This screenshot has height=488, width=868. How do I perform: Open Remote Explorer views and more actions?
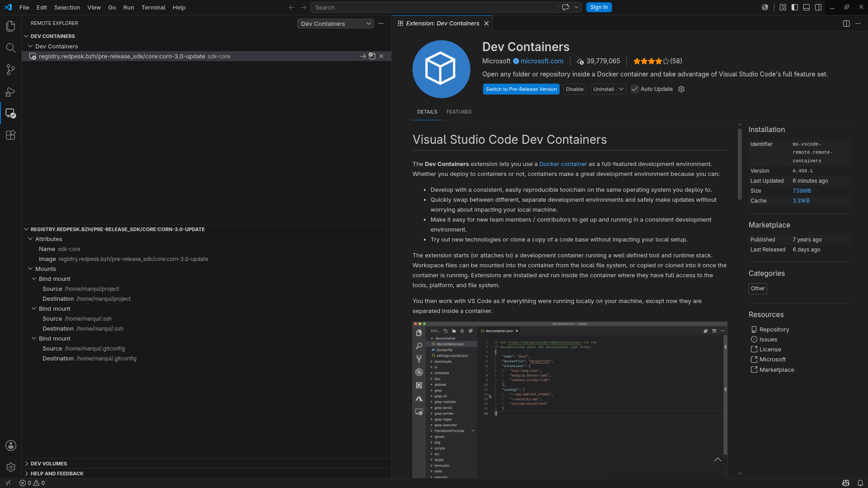pyautogui.click(x=381, y=24)
